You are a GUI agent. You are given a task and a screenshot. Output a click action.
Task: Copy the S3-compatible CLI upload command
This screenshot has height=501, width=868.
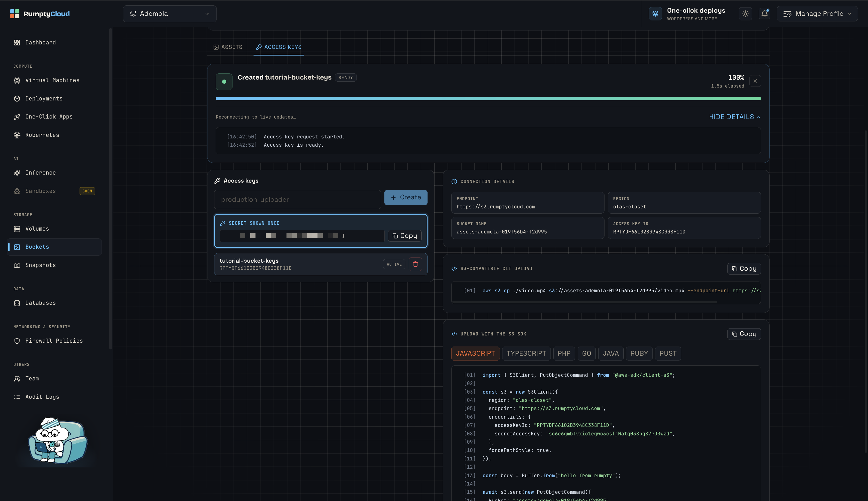(x=744, y=269)
